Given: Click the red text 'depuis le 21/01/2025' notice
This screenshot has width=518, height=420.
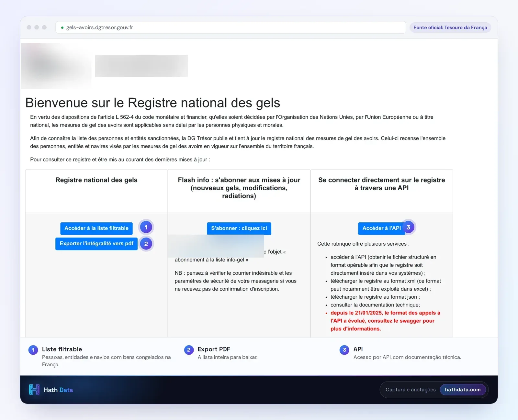Looking at the screenshot, I should click(x=385, y=321).
